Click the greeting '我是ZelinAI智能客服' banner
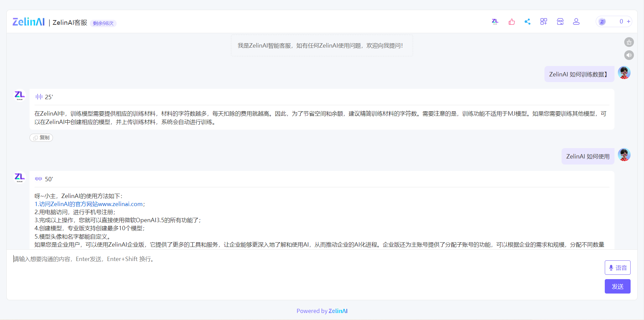The width and height of the screenshot is (644, 320). click(322, 46)
